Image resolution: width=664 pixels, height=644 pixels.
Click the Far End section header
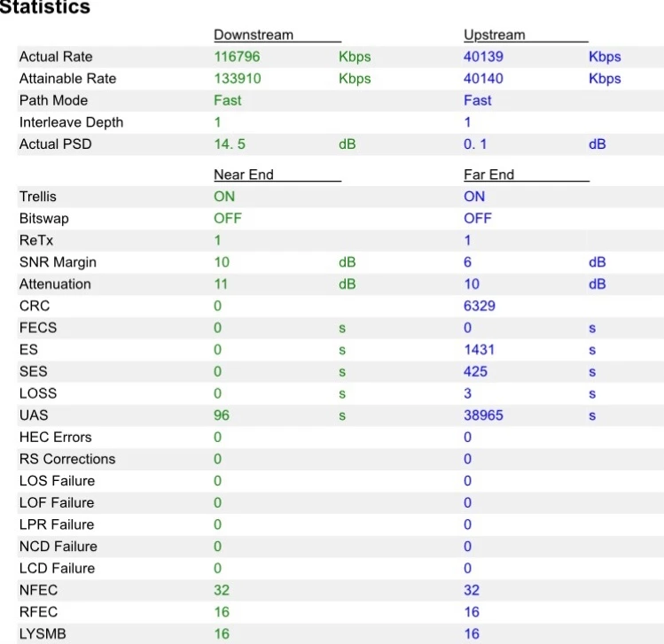point(488,175)
